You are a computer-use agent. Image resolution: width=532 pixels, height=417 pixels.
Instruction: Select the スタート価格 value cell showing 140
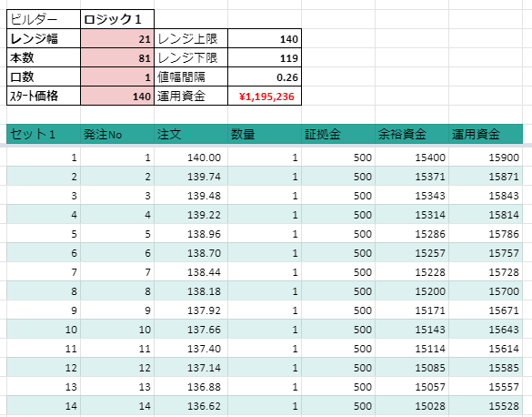coord(117,96)
